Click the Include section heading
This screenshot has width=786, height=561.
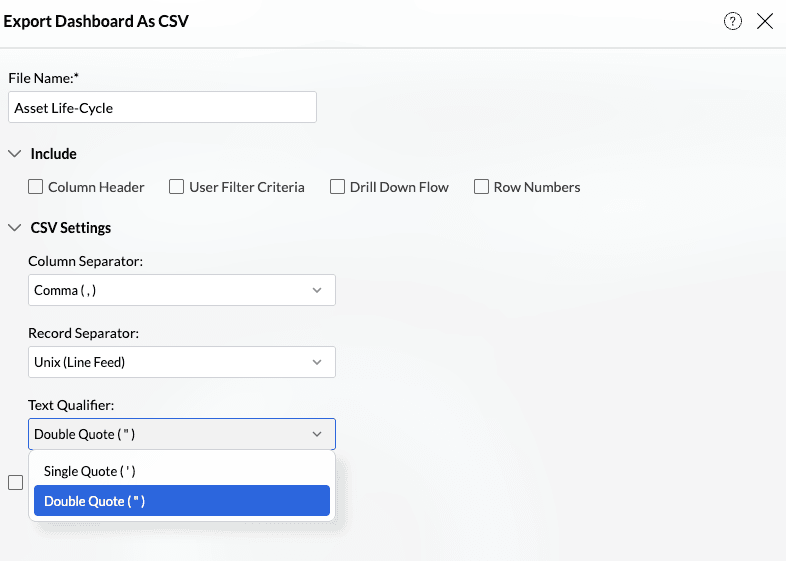click(54, 154)
